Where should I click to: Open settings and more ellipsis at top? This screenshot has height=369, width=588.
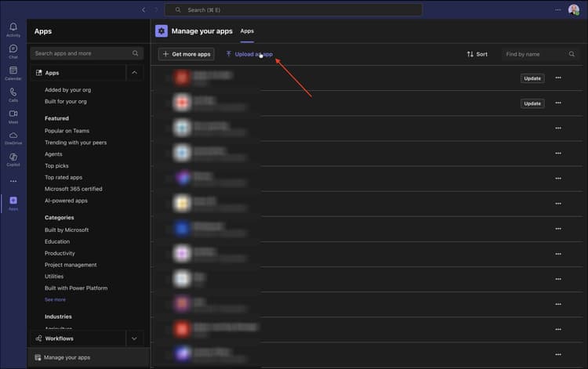point(558,9)
